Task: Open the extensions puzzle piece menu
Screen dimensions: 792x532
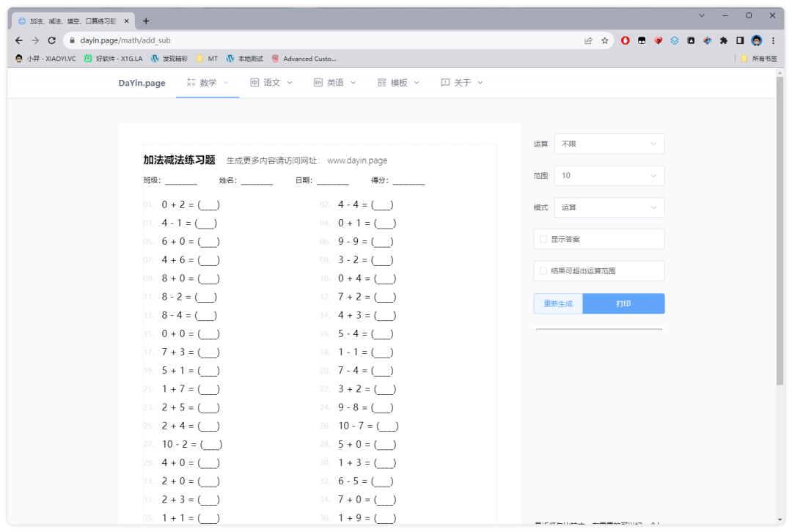Action: 724,40
